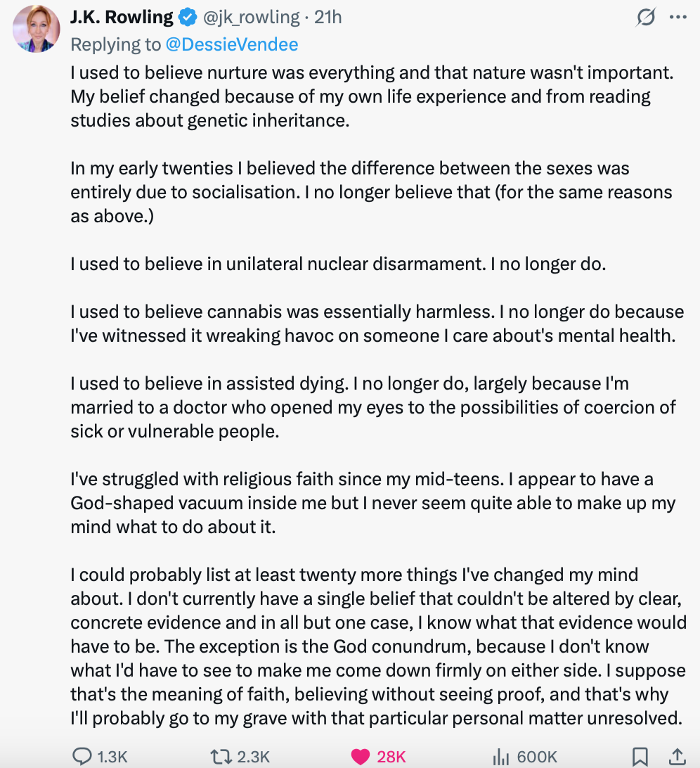Viewport: 700px width, 768px height.
Task: Toggle the pink like heart
Action: pos(361,756)
